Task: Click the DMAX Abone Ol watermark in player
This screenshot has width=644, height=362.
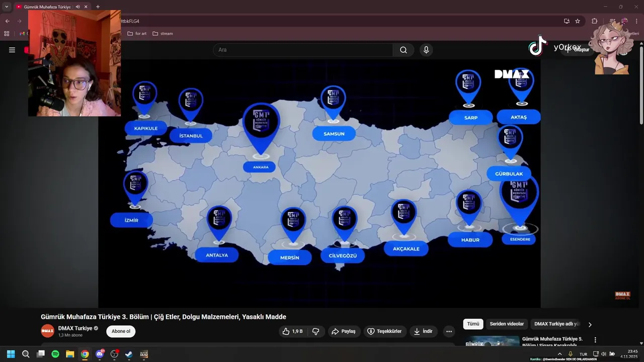Action: [x=623, y=296]
